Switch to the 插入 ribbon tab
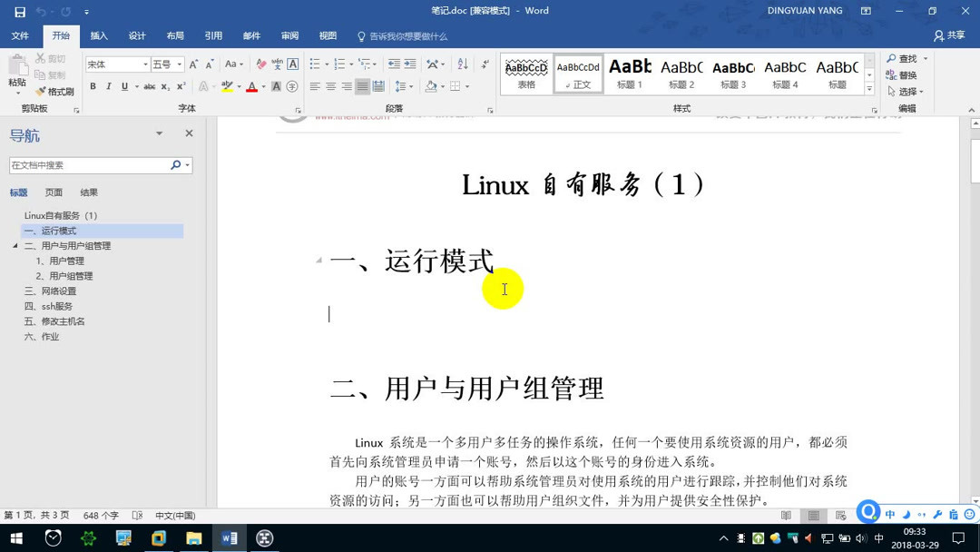Image resolution: width=980 pixels, height=552 pixels. [x=98, y=35]
